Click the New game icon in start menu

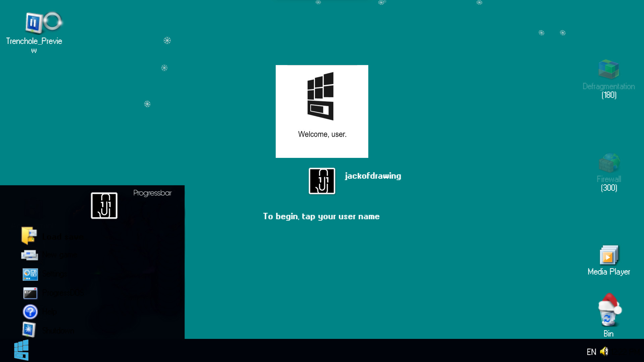click(x=30, y=255)
